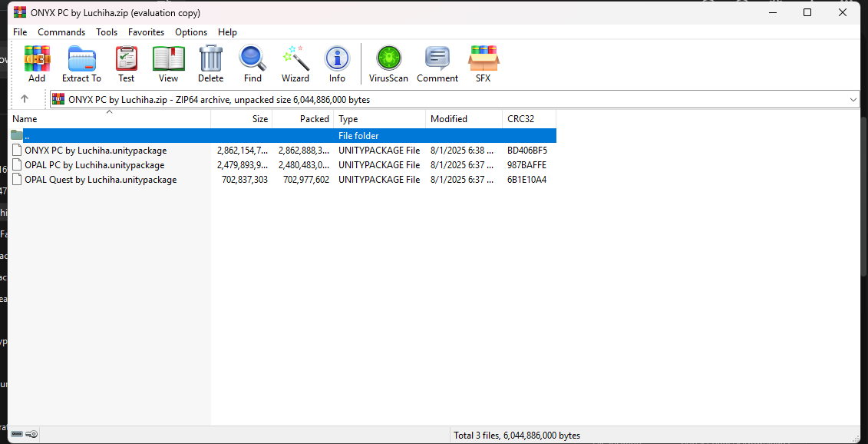Show archive Info
The height and width of the screenshot is (444, 868).
(x=337, y=58)
